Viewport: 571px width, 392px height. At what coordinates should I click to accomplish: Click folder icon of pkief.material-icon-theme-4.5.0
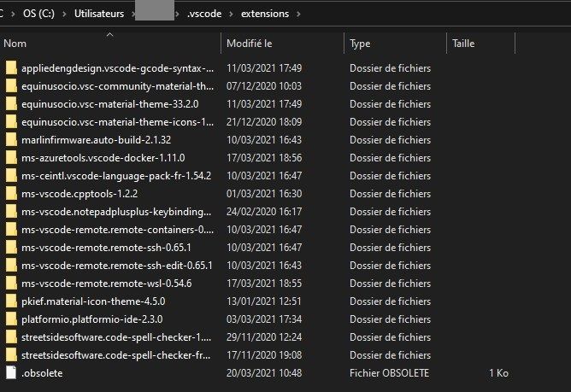click(11, 301)
